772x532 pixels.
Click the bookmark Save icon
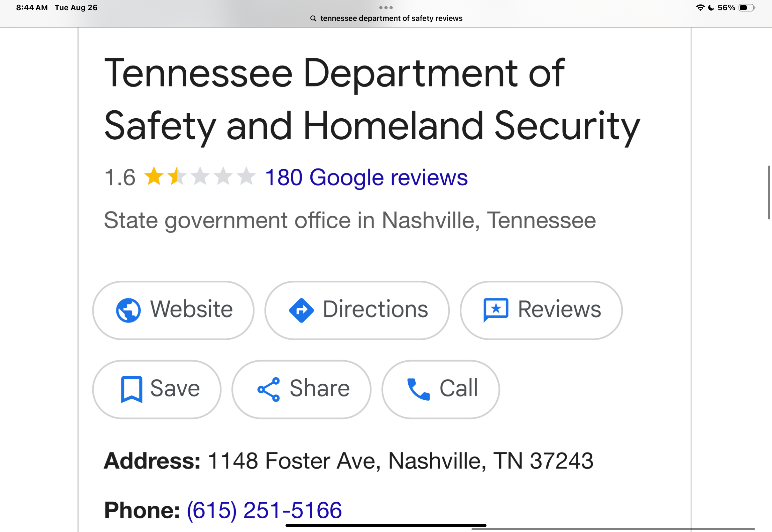pyautogui.click(x=131, y=389)
